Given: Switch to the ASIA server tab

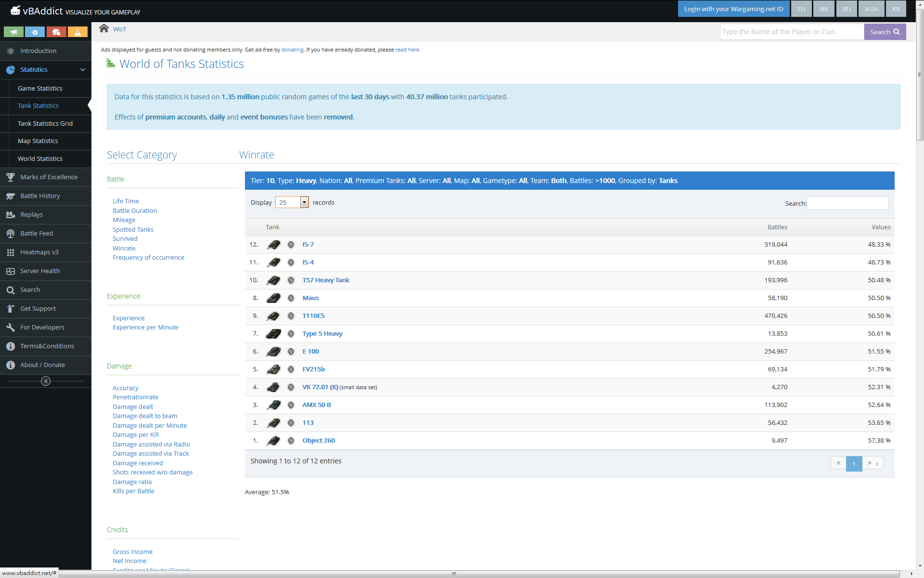Looking at the screenshot, I should pos(871,9).
